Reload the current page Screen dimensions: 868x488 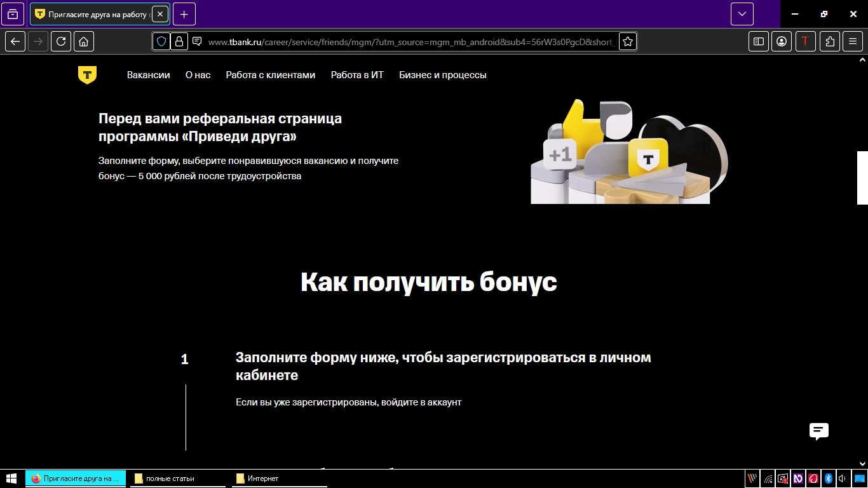pos(61,41)
